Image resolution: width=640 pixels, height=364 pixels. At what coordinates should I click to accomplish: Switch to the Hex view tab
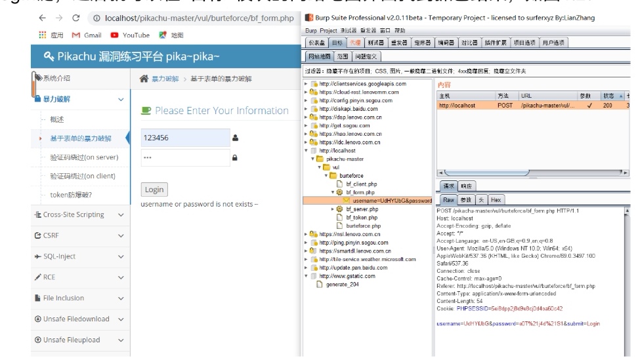click(496, 200)
